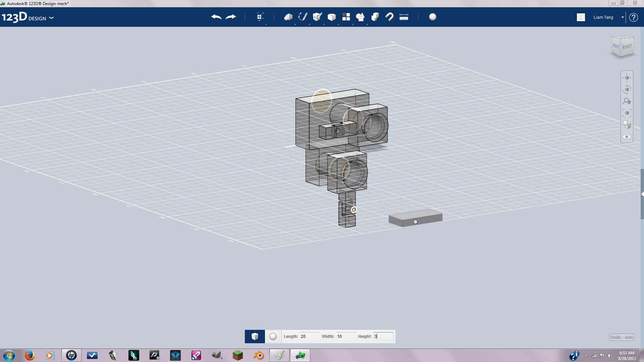Open the visual style materials/outlines menu
This screenshot has width=644, height=362.
pos(627,125)
